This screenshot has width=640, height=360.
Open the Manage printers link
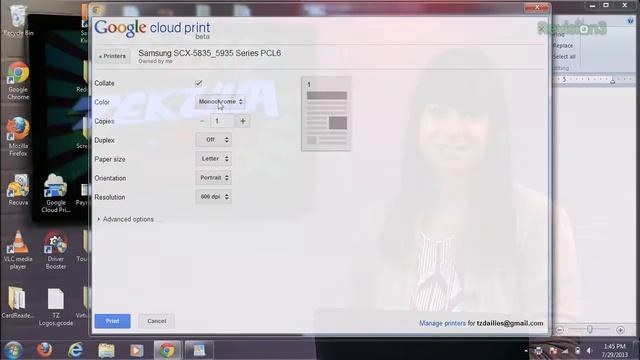click(442, 323)
